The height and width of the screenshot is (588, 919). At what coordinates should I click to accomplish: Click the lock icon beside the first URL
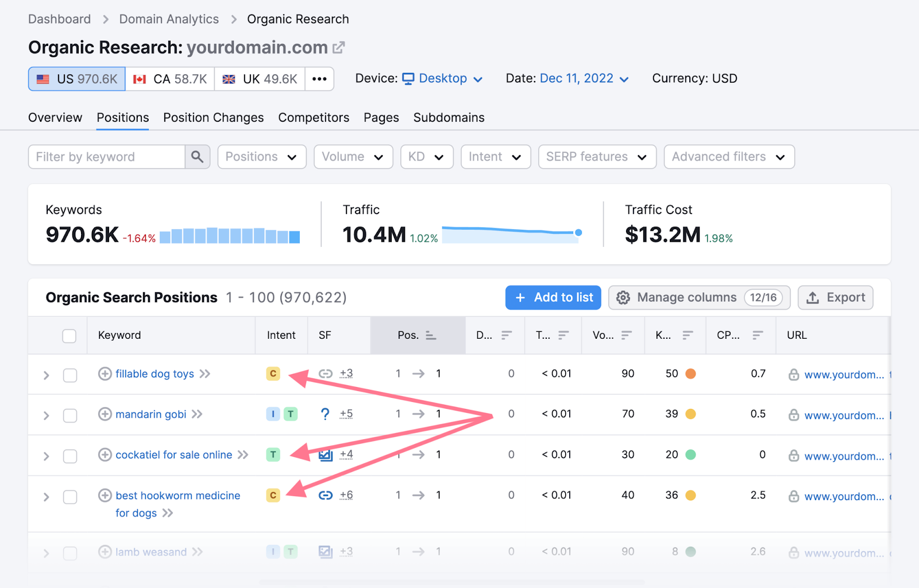794,374
